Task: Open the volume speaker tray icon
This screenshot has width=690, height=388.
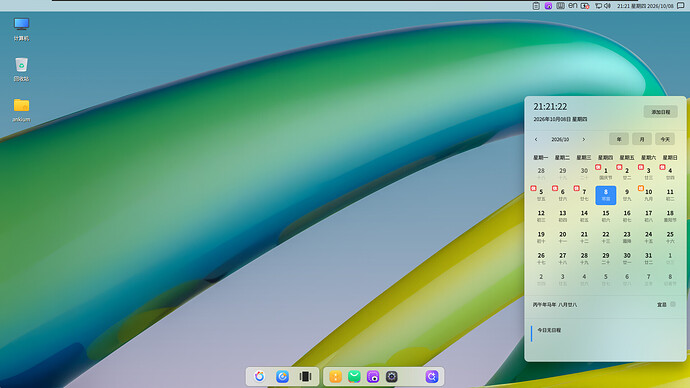Action: click(607, 6)
